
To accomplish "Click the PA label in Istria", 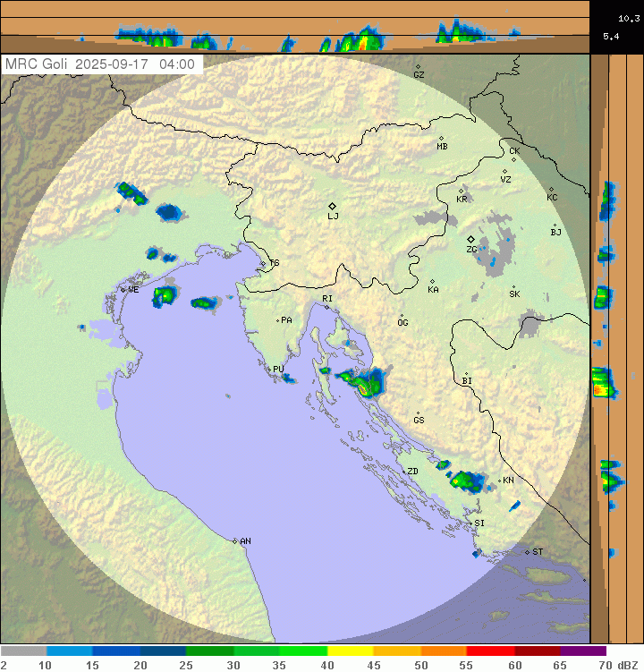I will 286,320.
